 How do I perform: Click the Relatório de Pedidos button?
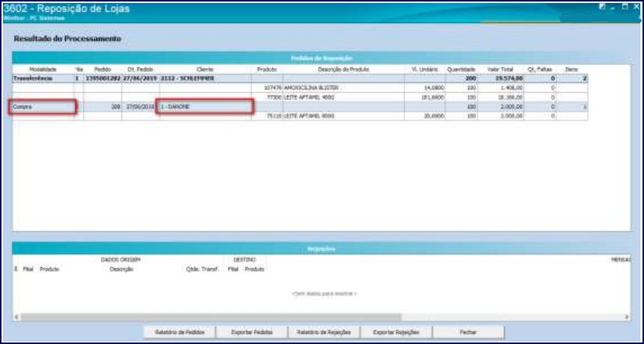[x=180, y=332]
